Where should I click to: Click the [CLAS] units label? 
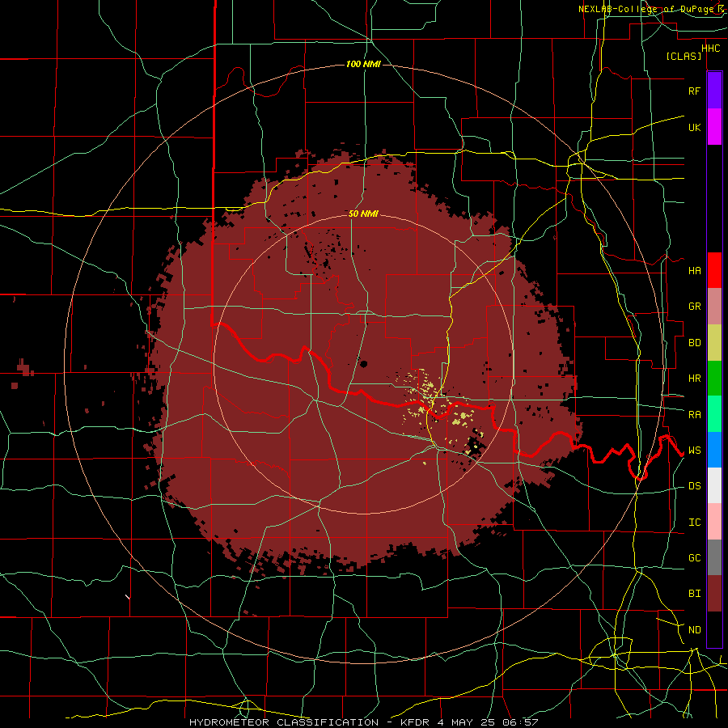tap(684, 56)
